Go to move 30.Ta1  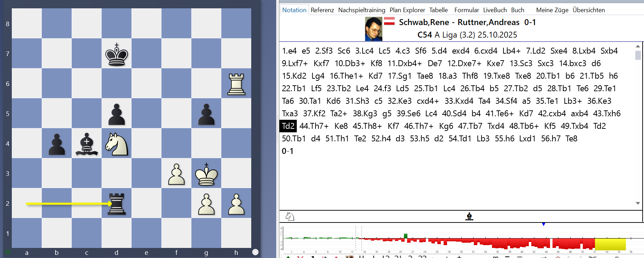pos(310,101)
